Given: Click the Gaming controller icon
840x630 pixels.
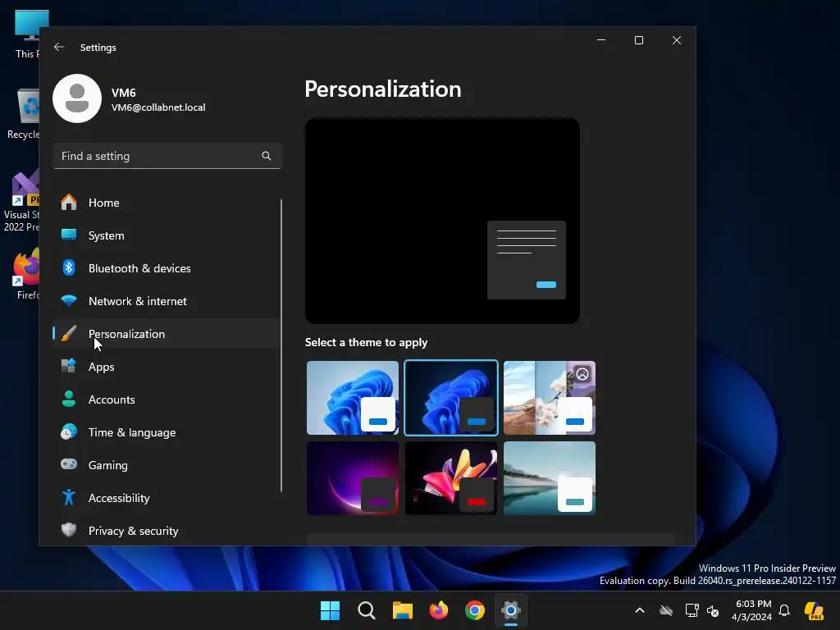Looking at the screenshot, I should [69, 464].
